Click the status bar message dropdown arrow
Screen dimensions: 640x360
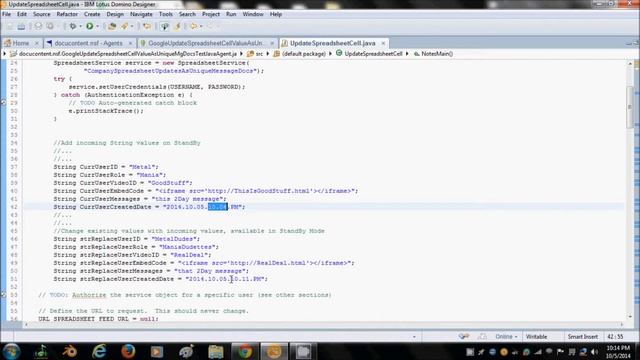(x=414, y=337)
